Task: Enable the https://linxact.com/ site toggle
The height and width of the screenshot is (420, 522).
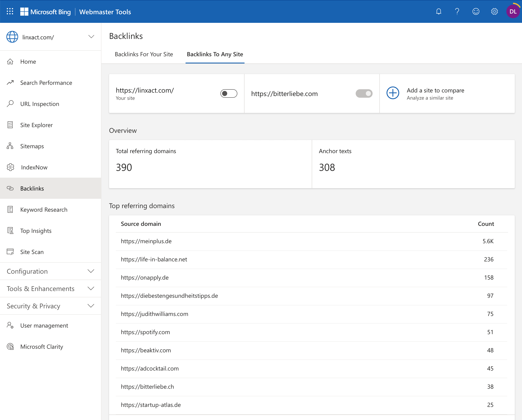Action: [229, 93]
